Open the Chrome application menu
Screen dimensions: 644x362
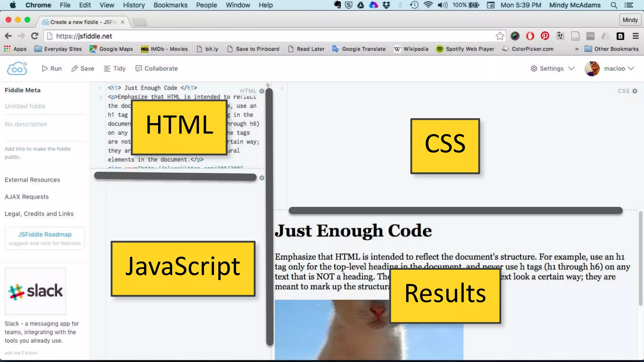(38, 5)
